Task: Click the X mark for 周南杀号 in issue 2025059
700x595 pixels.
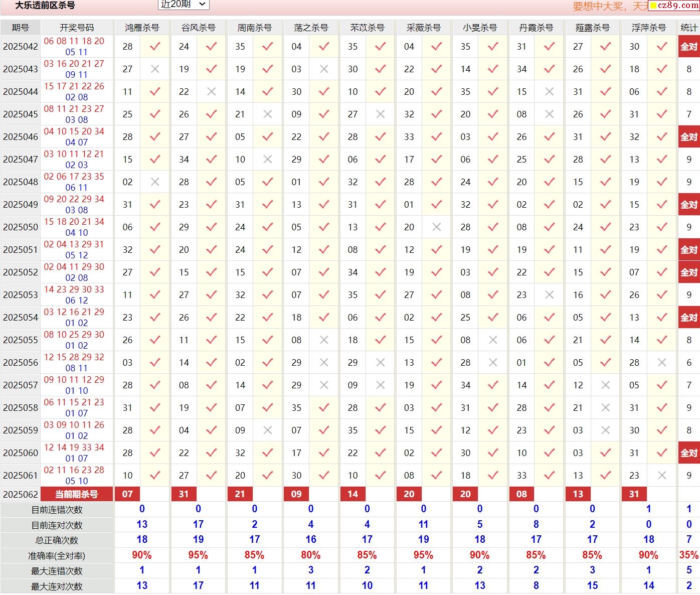Action: 268,430
